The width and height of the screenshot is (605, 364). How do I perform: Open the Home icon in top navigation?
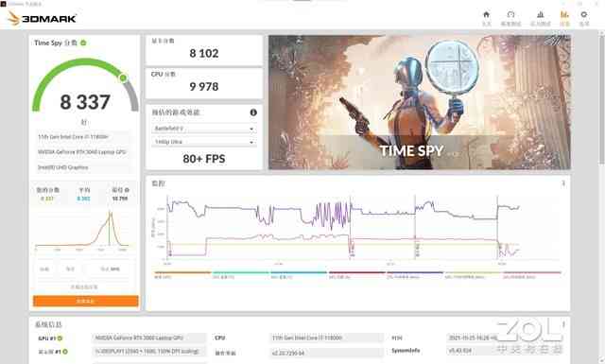tap(486, 18)
